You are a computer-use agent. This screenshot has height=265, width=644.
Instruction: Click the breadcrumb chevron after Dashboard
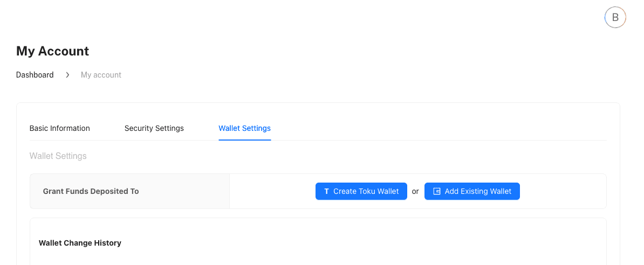coord(67,75)
